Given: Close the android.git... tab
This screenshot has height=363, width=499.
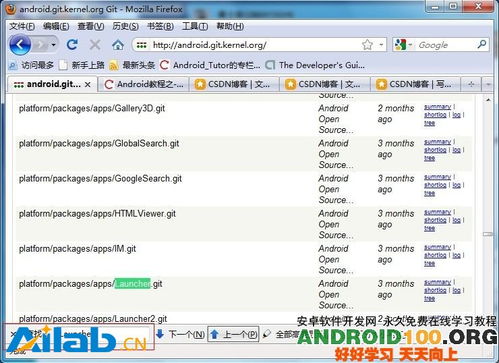Looking at the screenshot, I should pyautogui.click(x=88, y=85).
